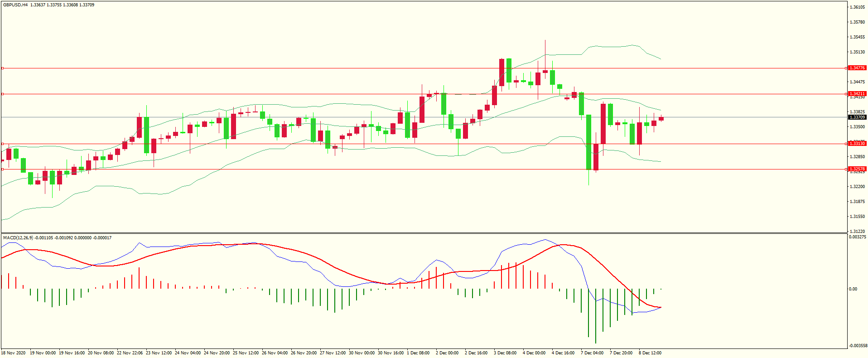Select the horizontal level line at 1.34211
This screenshot has width=868, height=358.
pyautogui.click(x=317, y=94)
